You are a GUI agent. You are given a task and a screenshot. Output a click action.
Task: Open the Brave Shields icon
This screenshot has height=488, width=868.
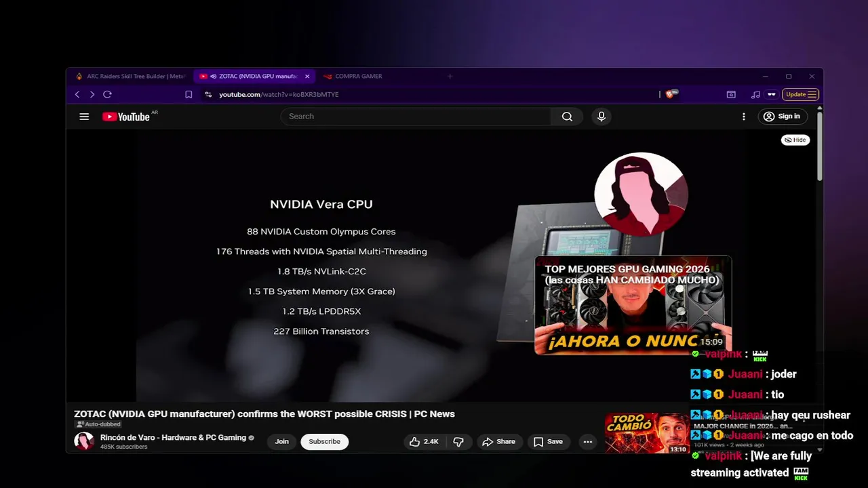point(671,94)
